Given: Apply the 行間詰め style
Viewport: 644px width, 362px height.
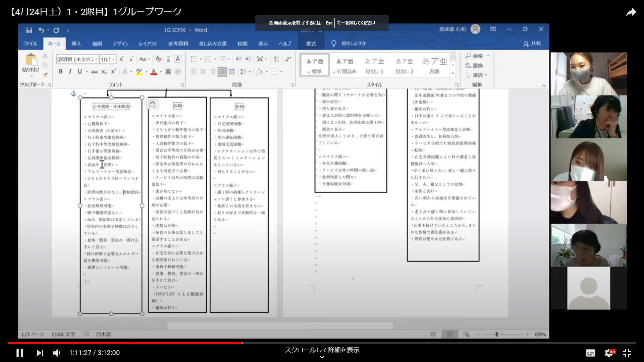Looking at the screenshot, I should click(345, 66).
